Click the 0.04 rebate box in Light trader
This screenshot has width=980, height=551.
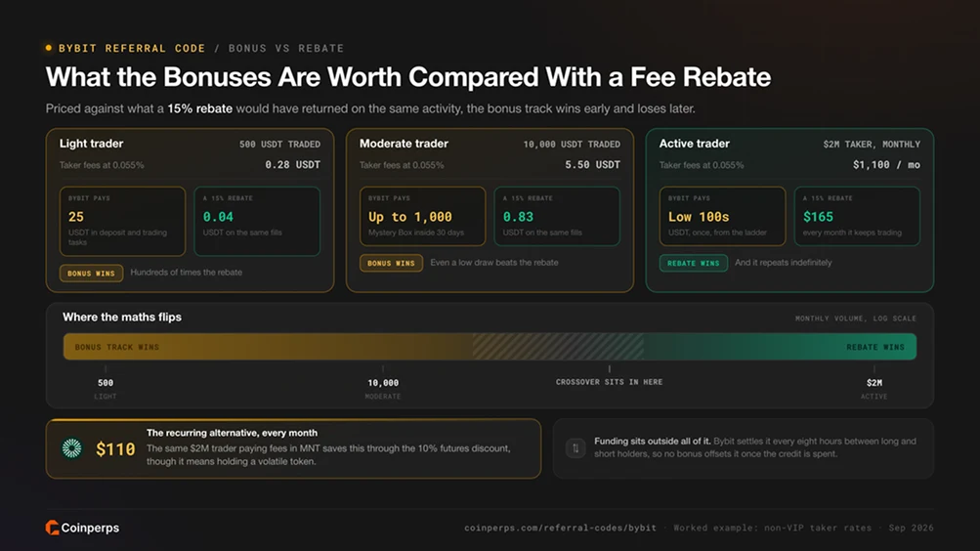click(x=257, y=221)
